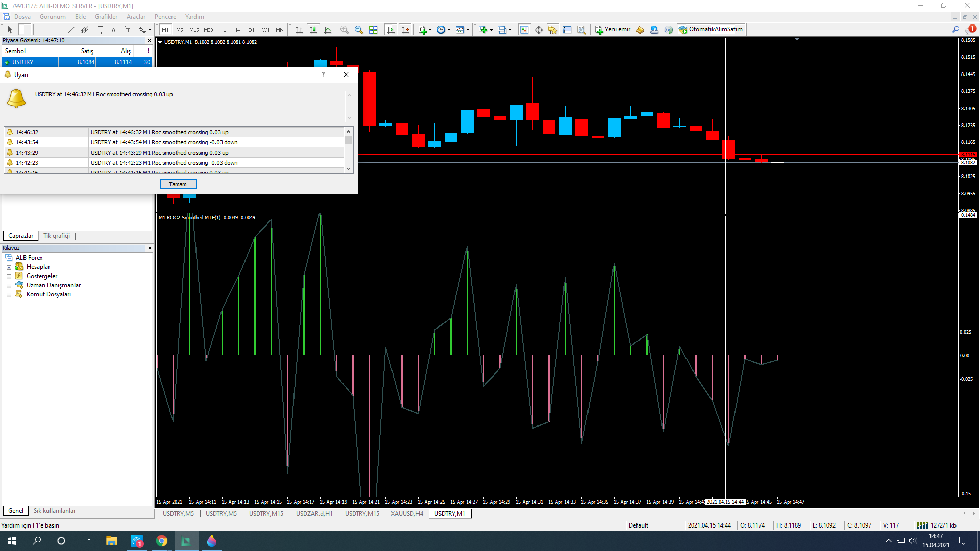Expand the Göstergeler tree node

[9, 277]
